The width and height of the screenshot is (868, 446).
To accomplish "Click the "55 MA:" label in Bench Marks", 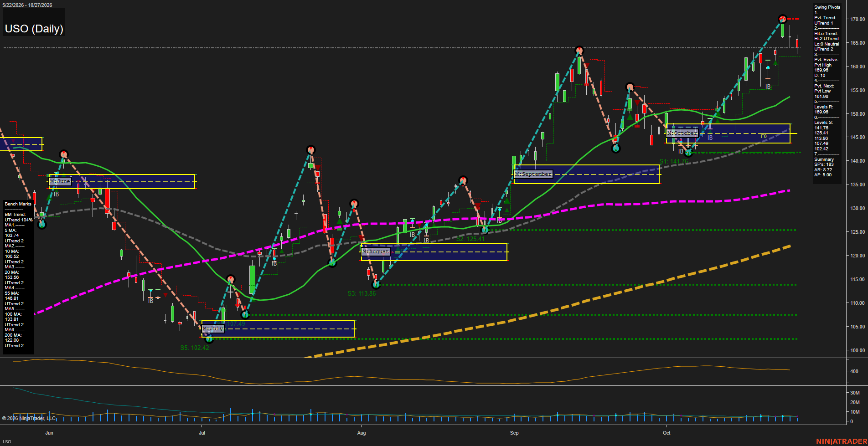I will 12,293.
